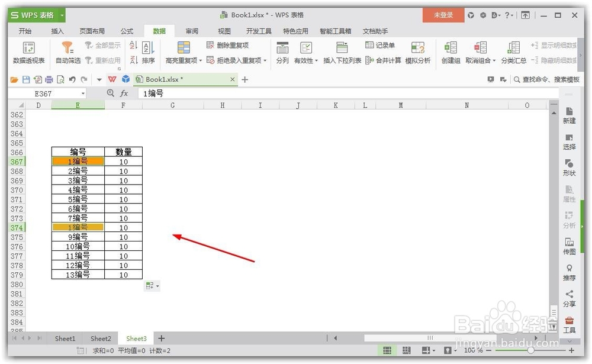Click the 记录单 record form icon
The image size is (592, 364).
(x=381, y=45)
